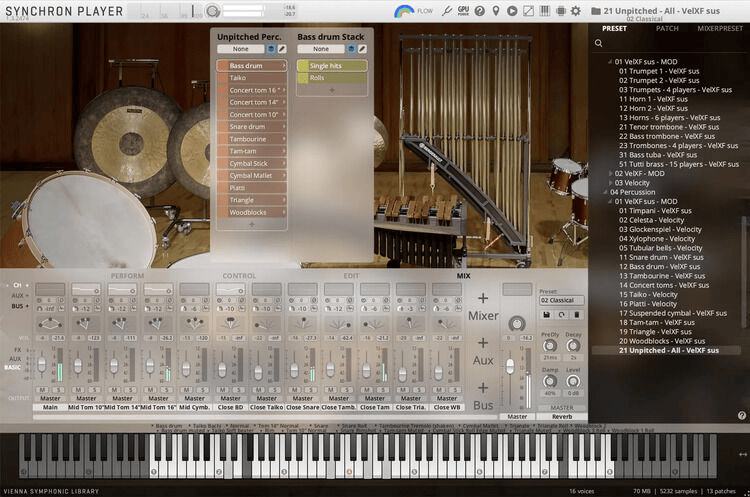Delete reverb preset with trash icon
The height and width of the screenshot is (497, 750).
tap(577, 314)
